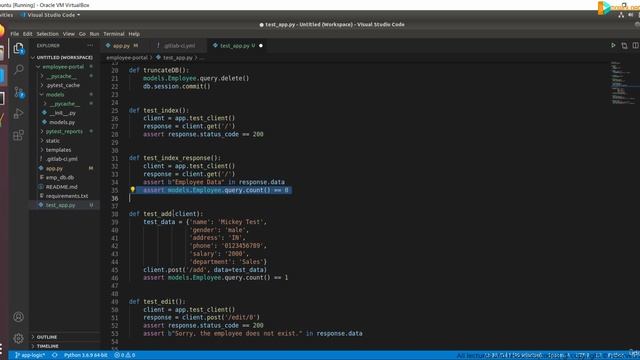Open .gitlab-ci.yml in the explorer tree
This screenshot has width=640, height=360.
tap(62, 159)
